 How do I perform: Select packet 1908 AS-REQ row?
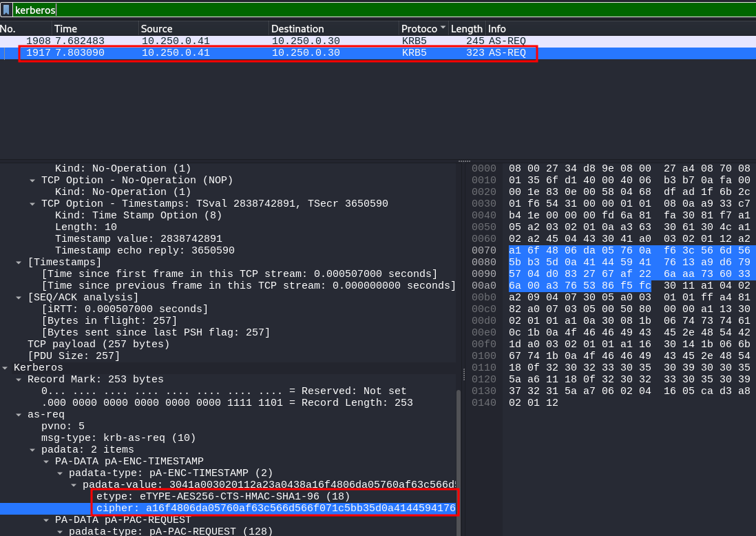pos(275,41)
